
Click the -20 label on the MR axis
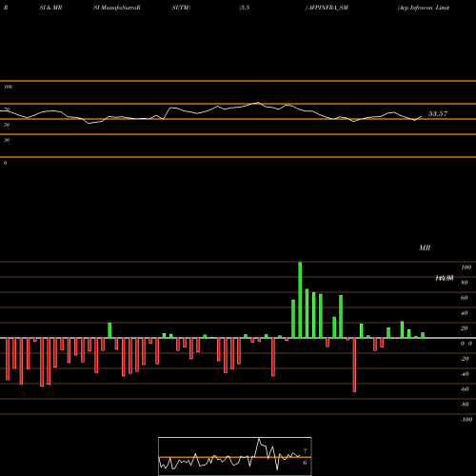click(465, 359)
